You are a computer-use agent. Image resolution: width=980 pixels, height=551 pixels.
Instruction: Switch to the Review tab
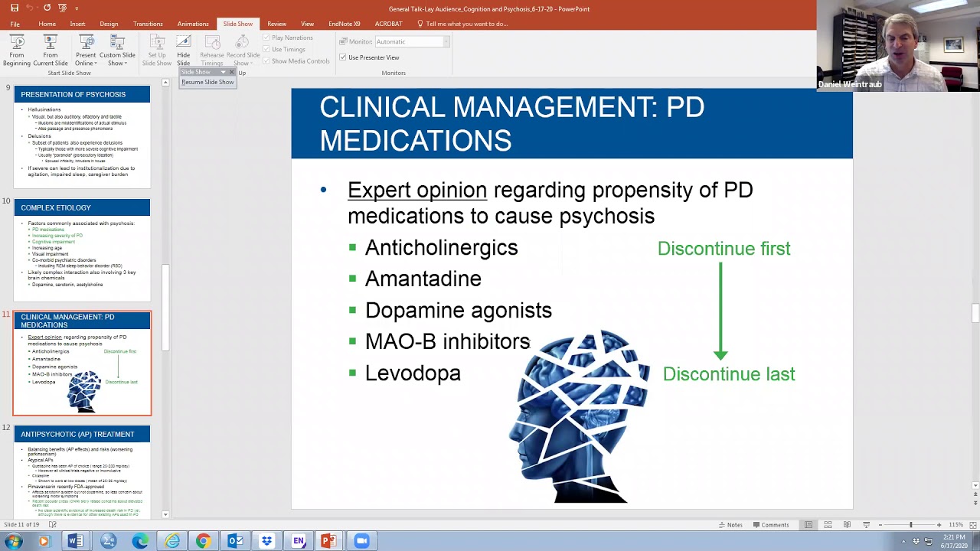click(276, 24)
